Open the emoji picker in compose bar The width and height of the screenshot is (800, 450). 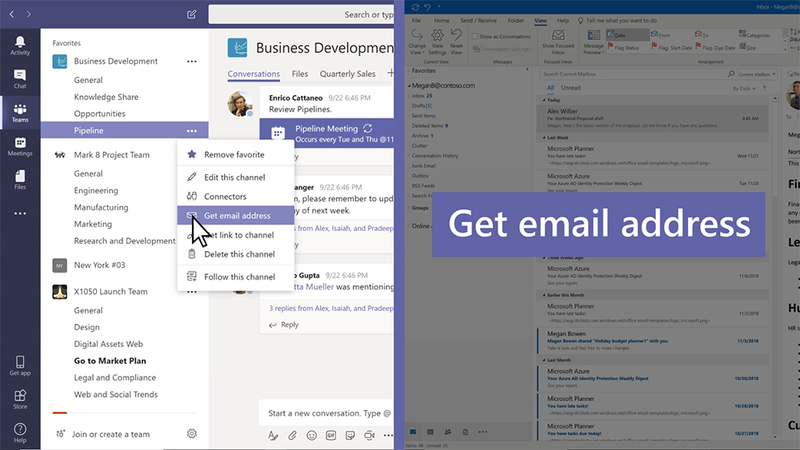coord(311,436)
